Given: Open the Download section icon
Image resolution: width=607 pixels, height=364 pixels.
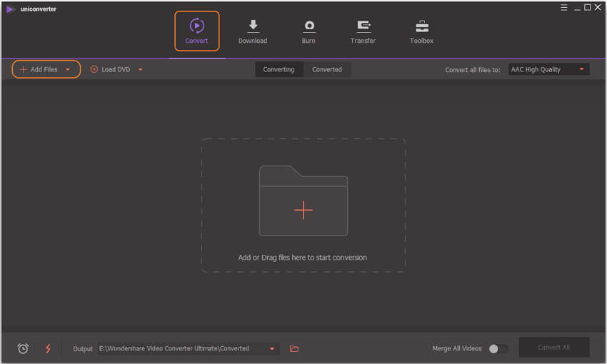Looking at the screenshot, I should tap(253, 26).
